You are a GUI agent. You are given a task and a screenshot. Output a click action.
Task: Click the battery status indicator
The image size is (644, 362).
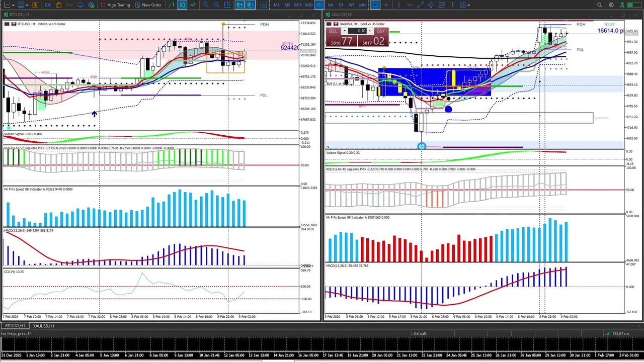(x=633, y=5)
